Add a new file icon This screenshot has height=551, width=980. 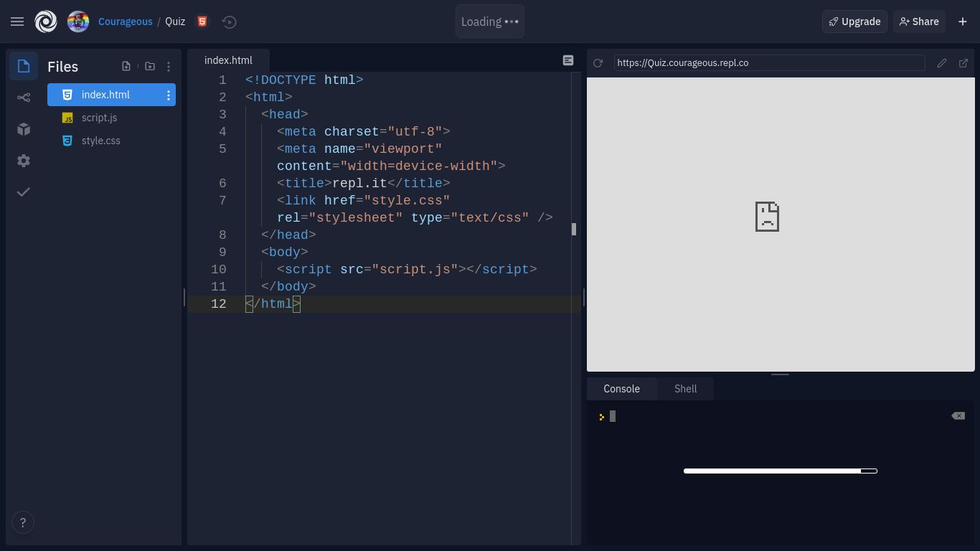126,66
